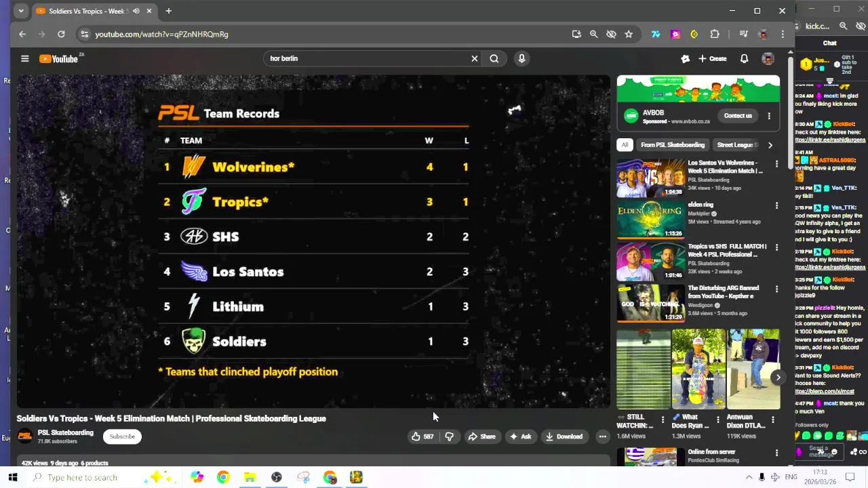Go back in Chrome
This screenshot has width=868, height=488.
click(22, 34)
